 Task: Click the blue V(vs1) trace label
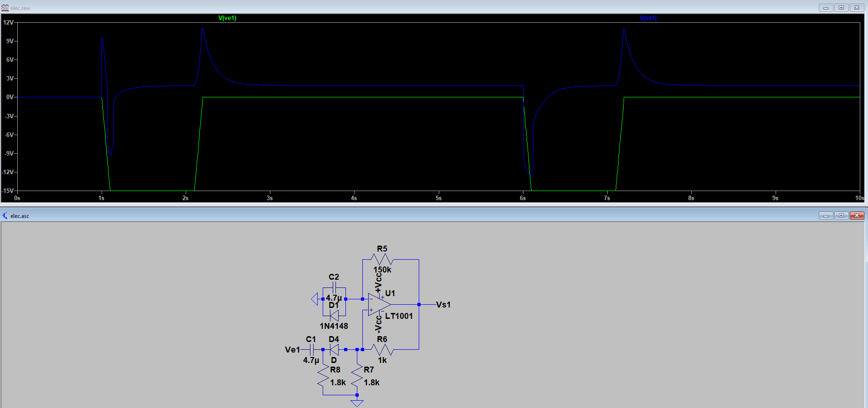point(648,18)
